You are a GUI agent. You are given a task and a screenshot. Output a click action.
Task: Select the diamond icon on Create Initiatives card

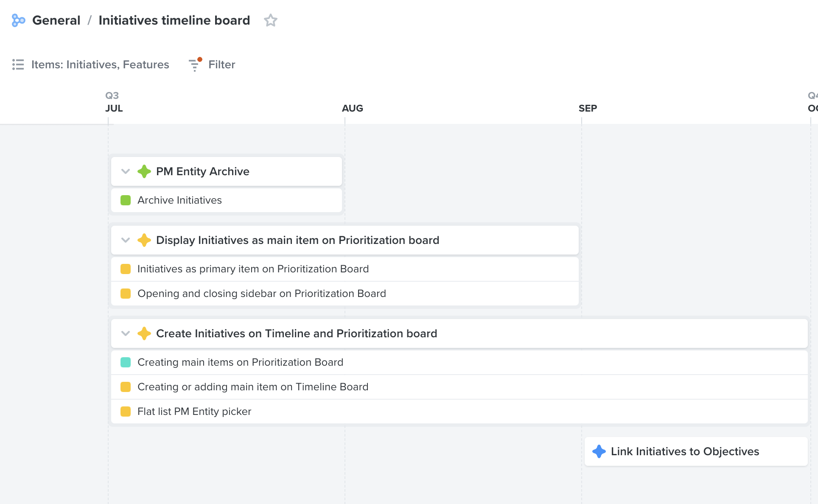[145, 333]
